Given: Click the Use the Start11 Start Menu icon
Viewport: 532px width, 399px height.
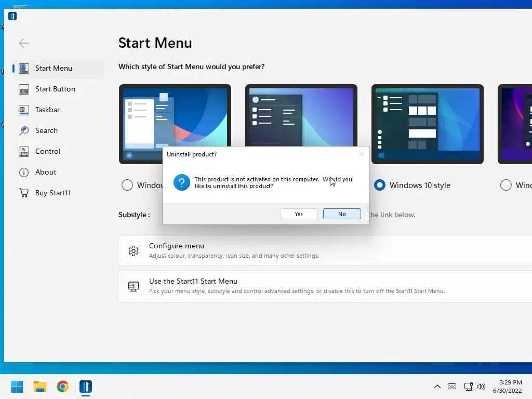Looking at the screenshot, I should pos(134,286).
